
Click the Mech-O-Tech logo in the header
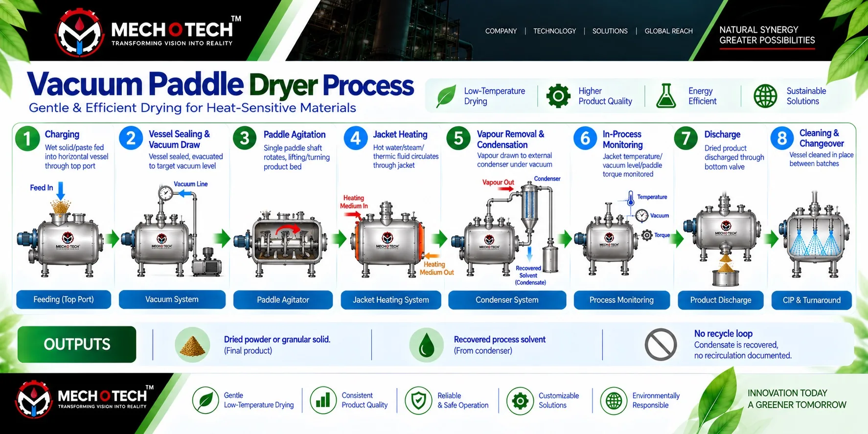148,32
